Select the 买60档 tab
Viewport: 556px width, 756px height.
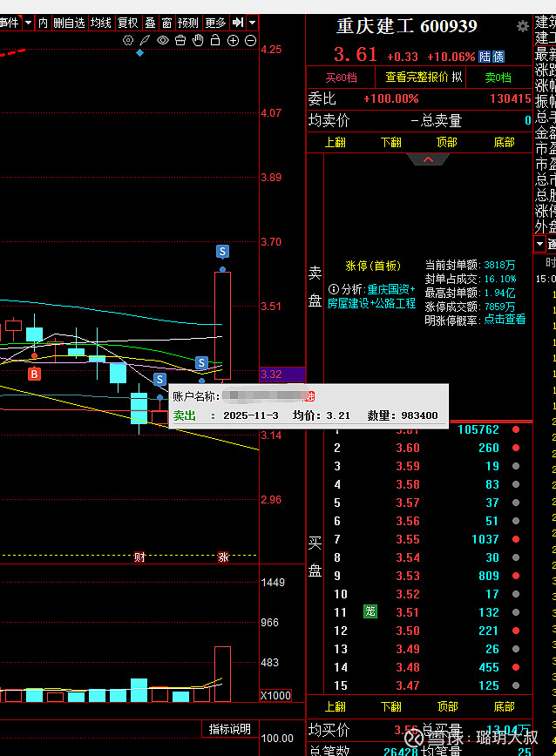[x=341, y=78]
